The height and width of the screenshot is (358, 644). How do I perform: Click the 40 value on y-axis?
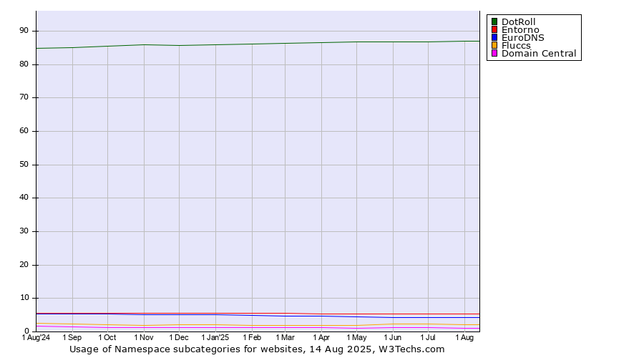click(24, 198)
